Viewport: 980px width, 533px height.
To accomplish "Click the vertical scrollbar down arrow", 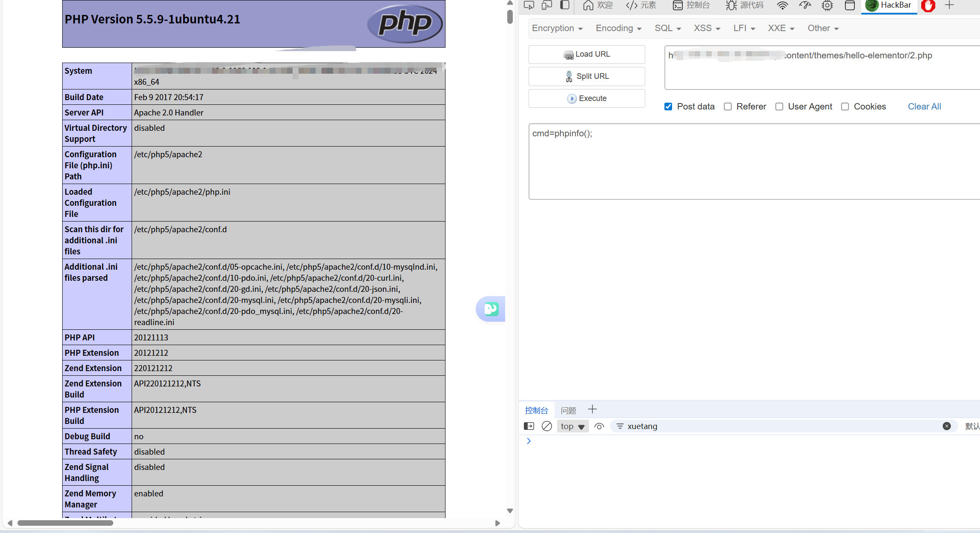I will pyautogui.click(x=510, y=510).
